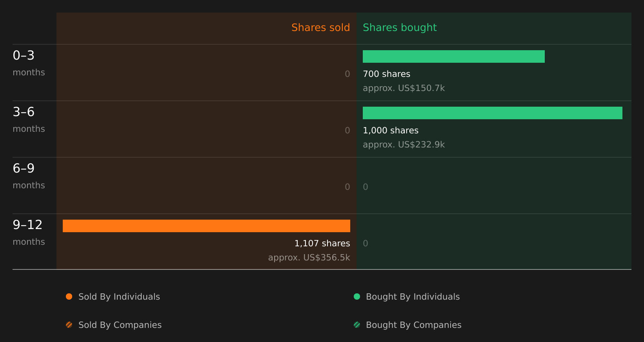Click the 9–12 months row label
This screenshot has width=644, height=342.
29,233
